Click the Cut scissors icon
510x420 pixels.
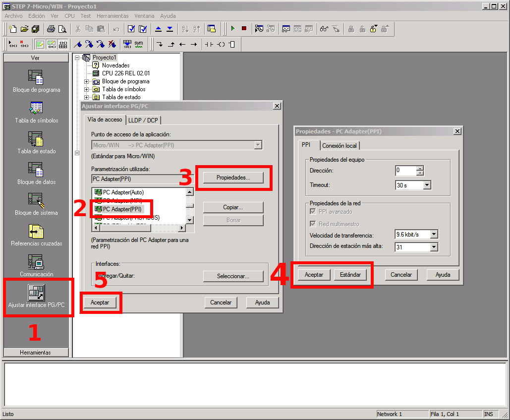click(78, 29)
